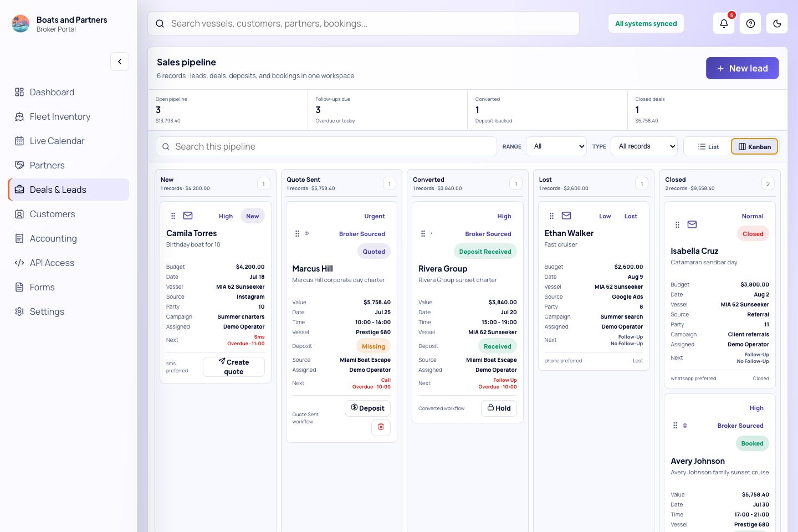Screen dimensions: 798x532
Task: Open the Range dropdown set to All
Action: pyautogui.click(x=556, y=146)
